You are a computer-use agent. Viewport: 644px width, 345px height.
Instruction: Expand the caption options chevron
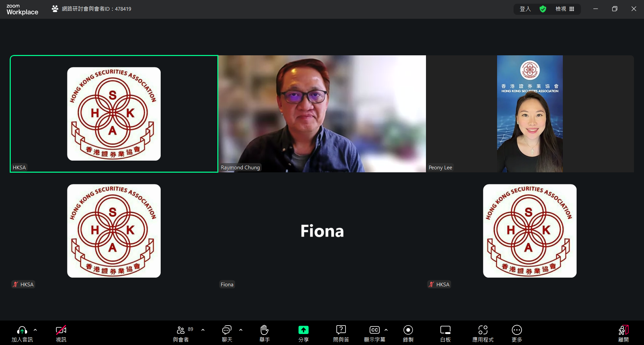coord(386,330)
